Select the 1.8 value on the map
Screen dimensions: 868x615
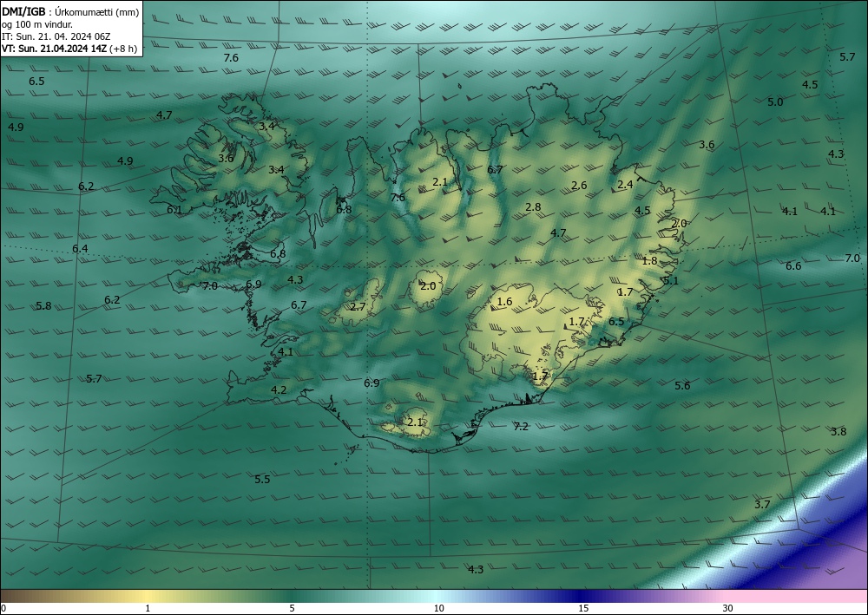[649, 260]
